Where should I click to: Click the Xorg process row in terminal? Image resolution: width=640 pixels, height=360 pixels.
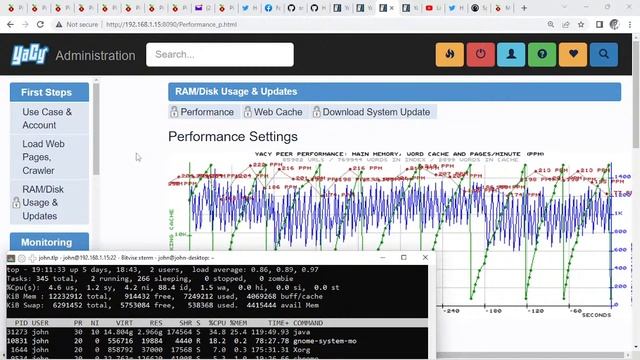tap(217, 350)
